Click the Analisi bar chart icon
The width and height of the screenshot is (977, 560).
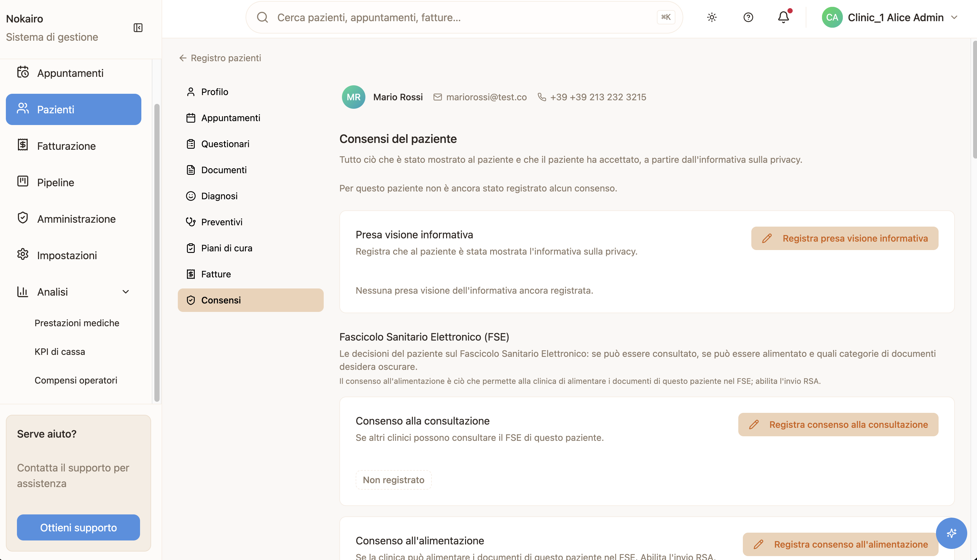click(23, 291)
